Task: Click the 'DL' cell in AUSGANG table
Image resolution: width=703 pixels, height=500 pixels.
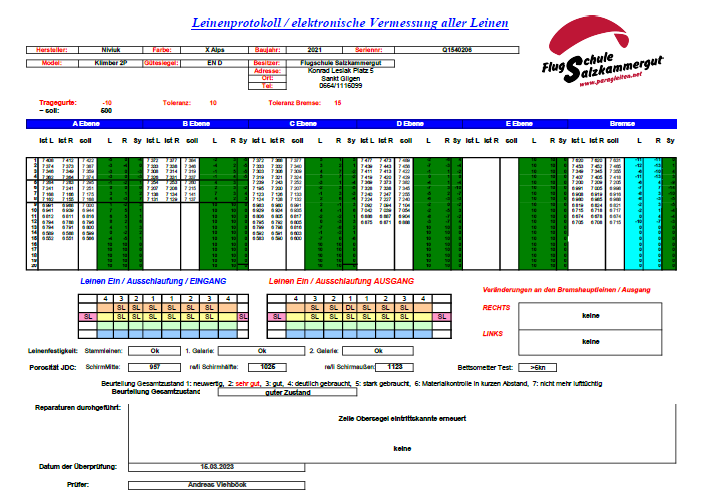Action: click(350, 308)
